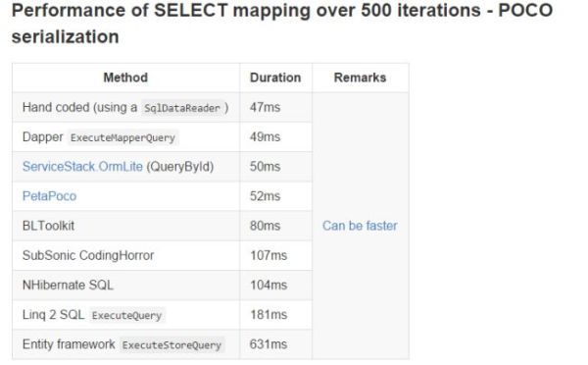The width and height of the screenshot is (588, 365).
Task: Select the ExecuteQuery code label
Action: click(126, 315)
